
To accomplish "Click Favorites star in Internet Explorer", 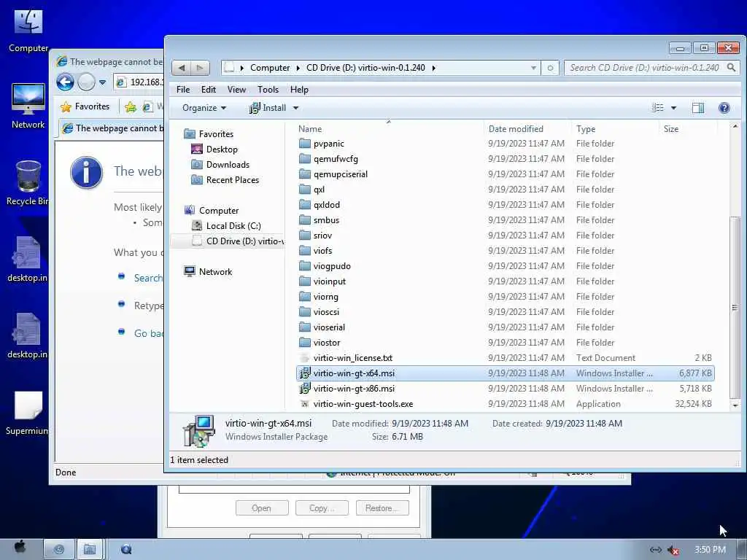I will point(85,106).
